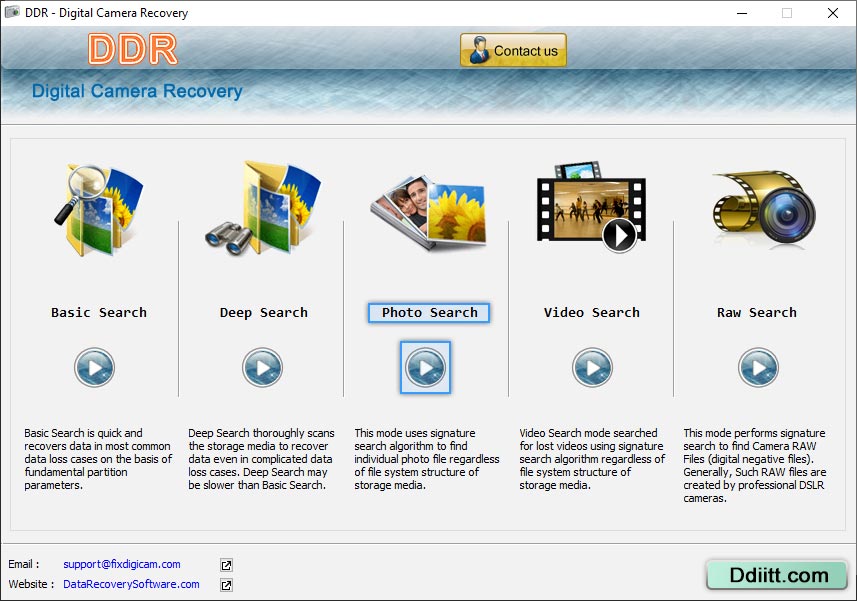Open external link icon beside the website address
The height and width of the screenshot is (601, 857).
(225, 585)
